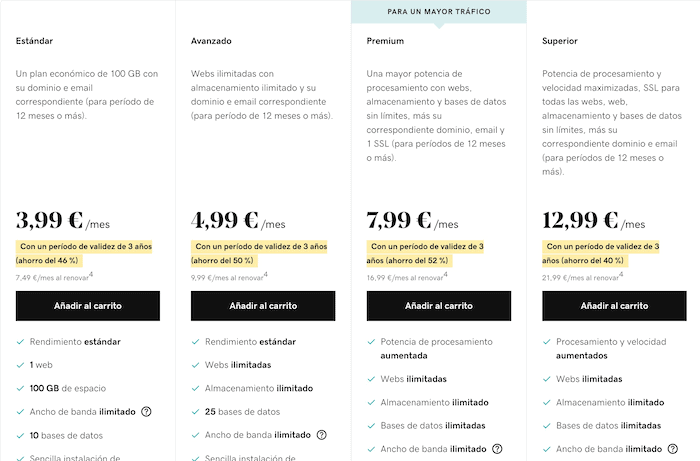Click checkmark next to '25 bases de datos'
The width and height of the screenshot is (700, 461).
tap(195, 411)
